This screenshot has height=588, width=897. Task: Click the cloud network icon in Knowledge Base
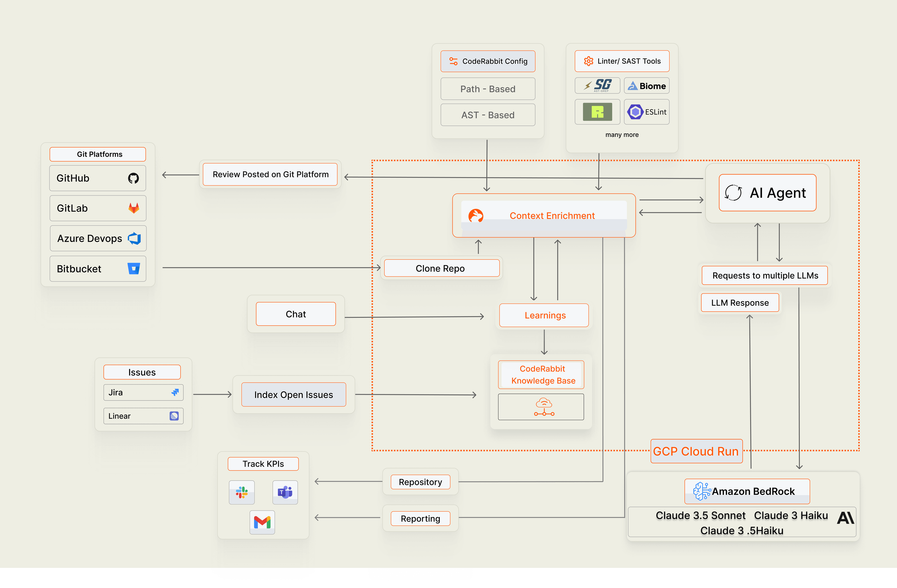544,407
